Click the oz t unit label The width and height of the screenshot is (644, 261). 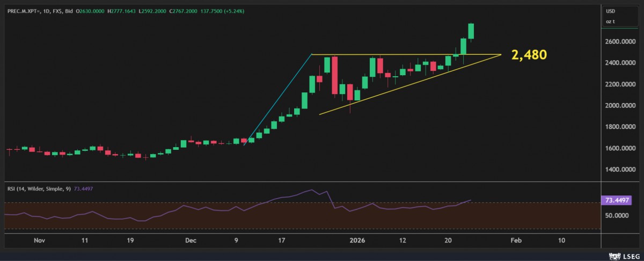coord(611,21)
